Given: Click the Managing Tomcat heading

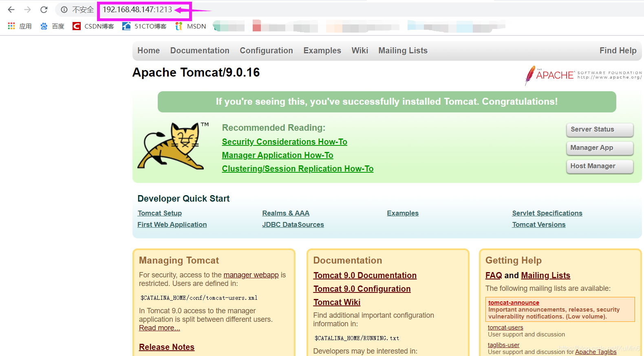Looking at the screenshot, I should [x=179, y=261].
